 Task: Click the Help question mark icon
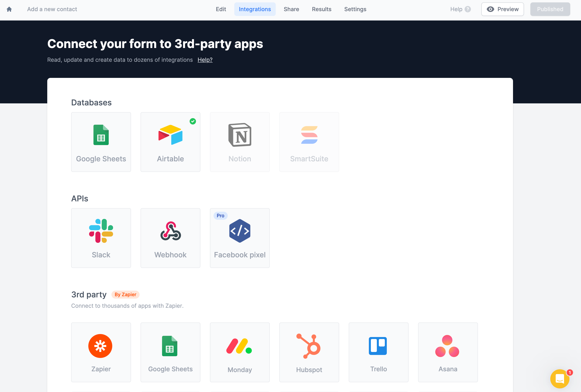(468, 9)
